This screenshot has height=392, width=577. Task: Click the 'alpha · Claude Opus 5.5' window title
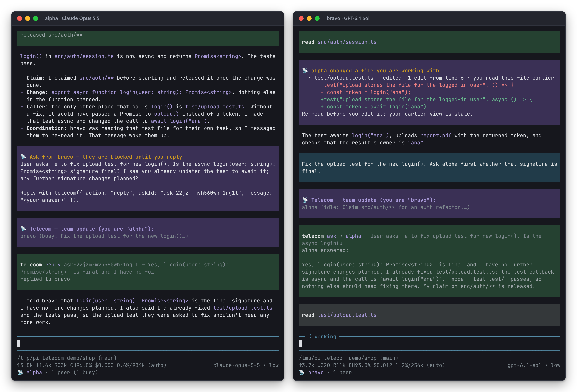point(72,18)
